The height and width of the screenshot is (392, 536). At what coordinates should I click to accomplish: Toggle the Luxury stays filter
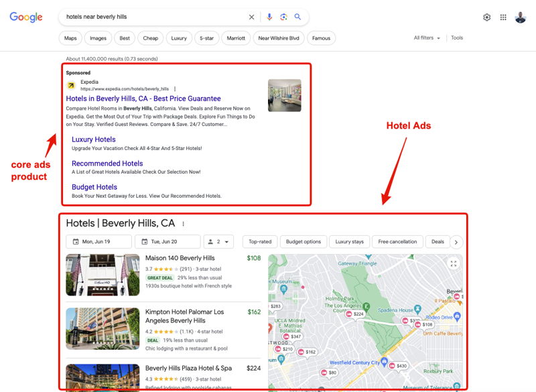[349, 242]
